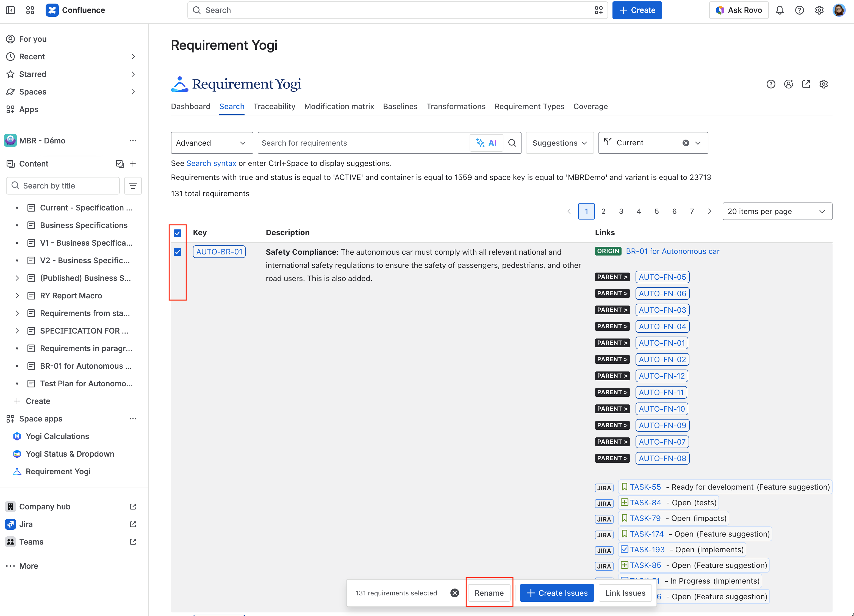Clear the 131 requirements selection

[455, 593]
